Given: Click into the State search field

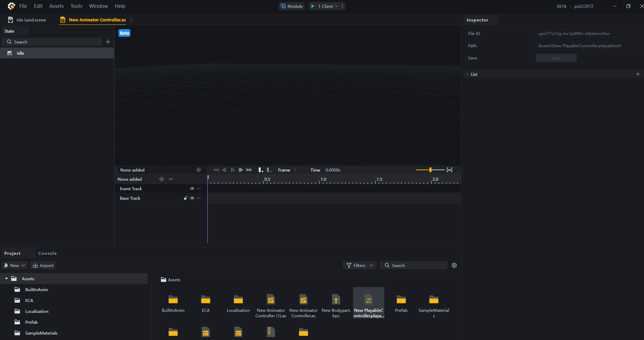Looking at the screenshot, I should [x=52, y=42].
